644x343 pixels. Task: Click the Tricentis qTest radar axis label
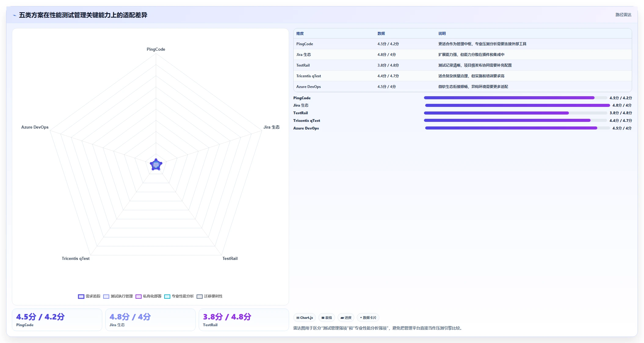(76, 258)
